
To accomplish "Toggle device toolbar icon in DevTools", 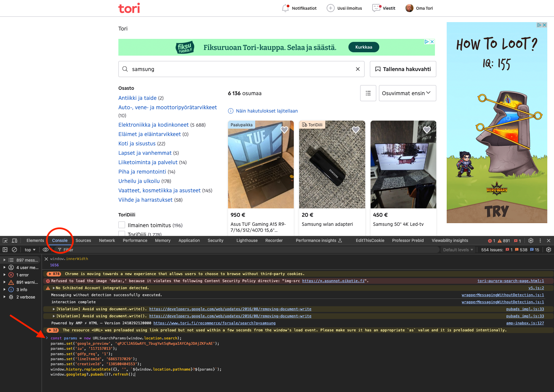I will [x=15, y=241].
